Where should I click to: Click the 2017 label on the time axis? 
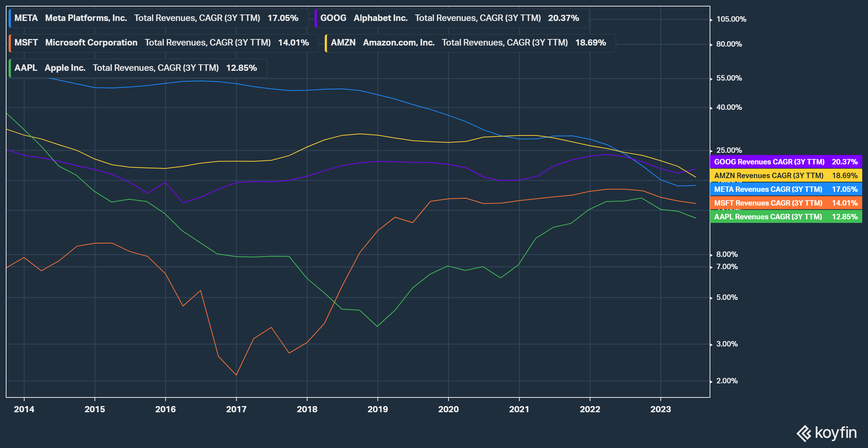(x=236, y=409)
